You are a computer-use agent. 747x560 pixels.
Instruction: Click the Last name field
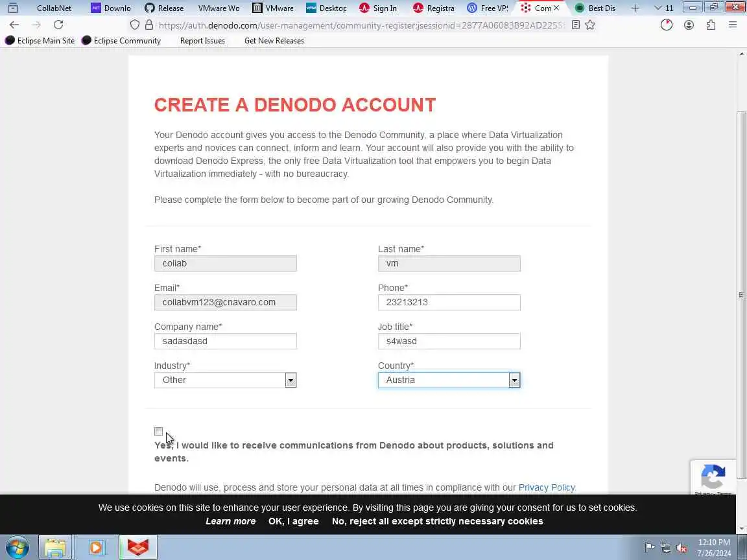click(449, 263)
